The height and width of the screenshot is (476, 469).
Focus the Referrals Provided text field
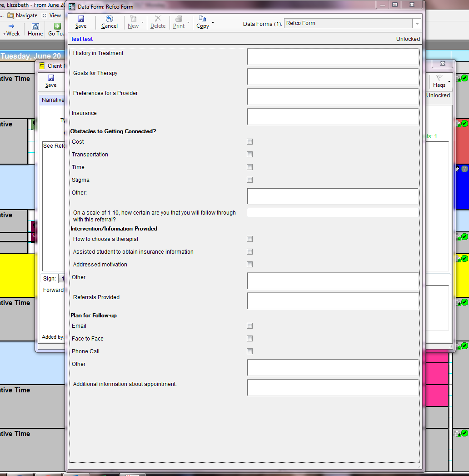(332, 301)
